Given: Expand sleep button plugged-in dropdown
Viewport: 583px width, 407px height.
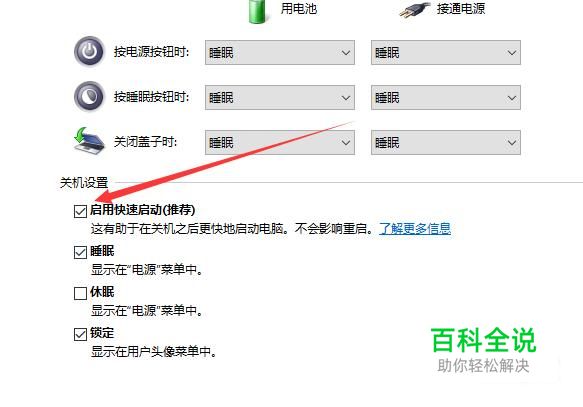Looking at the screenshot, I should tap(446, 97).
